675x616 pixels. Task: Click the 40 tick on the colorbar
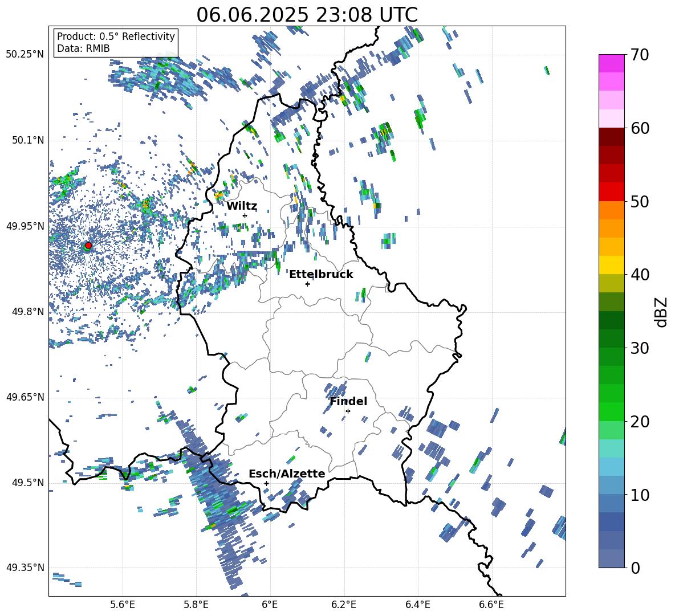click(639, 275)
